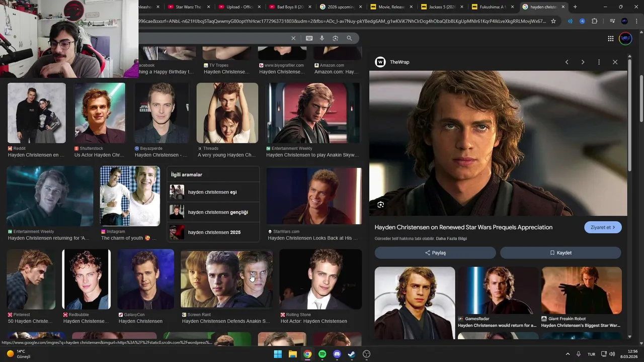
Task: Click the magnifier search icon
Action: tap(349, 38)
